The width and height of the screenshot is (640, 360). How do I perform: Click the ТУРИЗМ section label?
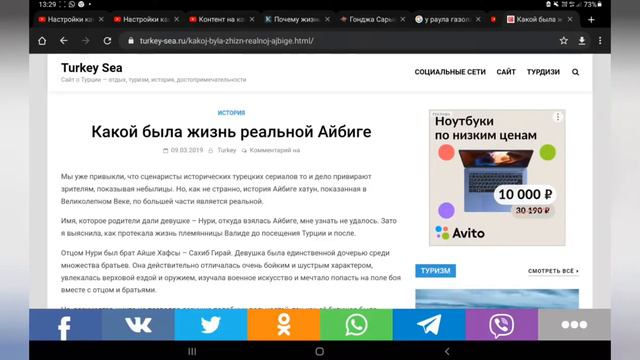tap(436, 271)
